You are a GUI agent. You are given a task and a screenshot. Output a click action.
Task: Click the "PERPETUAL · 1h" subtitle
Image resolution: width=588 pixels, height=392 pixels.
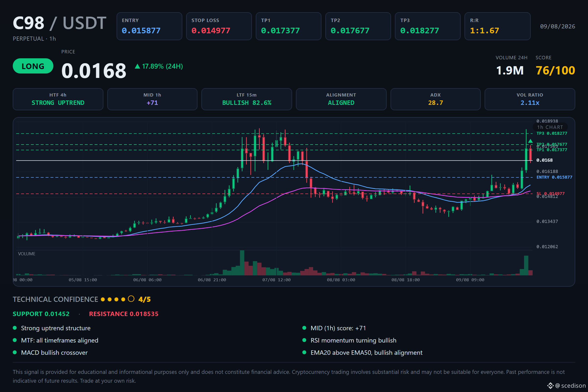click(x=34, y=39)
